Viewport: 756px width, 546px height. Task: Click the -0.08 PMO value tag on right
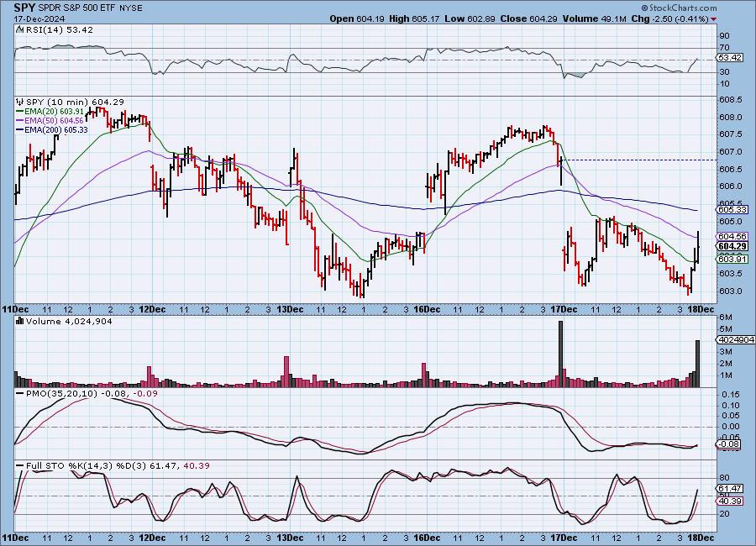click(729, 444)
